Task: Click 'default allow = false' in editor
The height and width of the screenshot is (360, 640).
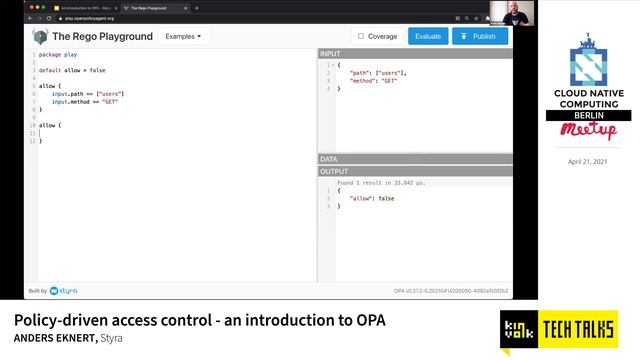Action: pyautogui.click(x=72, y=70)
